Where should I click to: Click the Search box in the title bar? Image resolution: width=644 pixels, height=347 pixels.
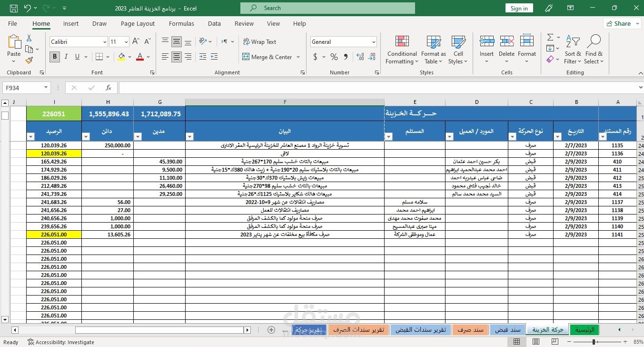click(x=327, y=8)
